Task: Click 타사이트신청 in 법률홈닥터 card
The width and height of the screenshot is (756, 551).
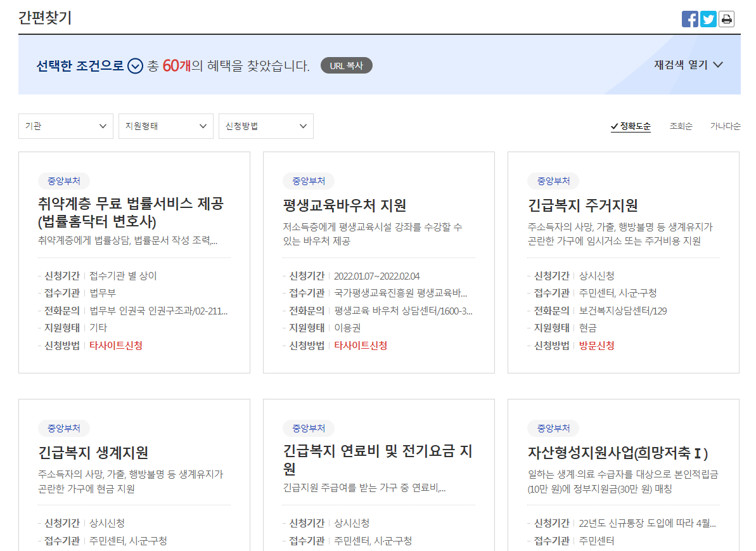Action: 116,346
